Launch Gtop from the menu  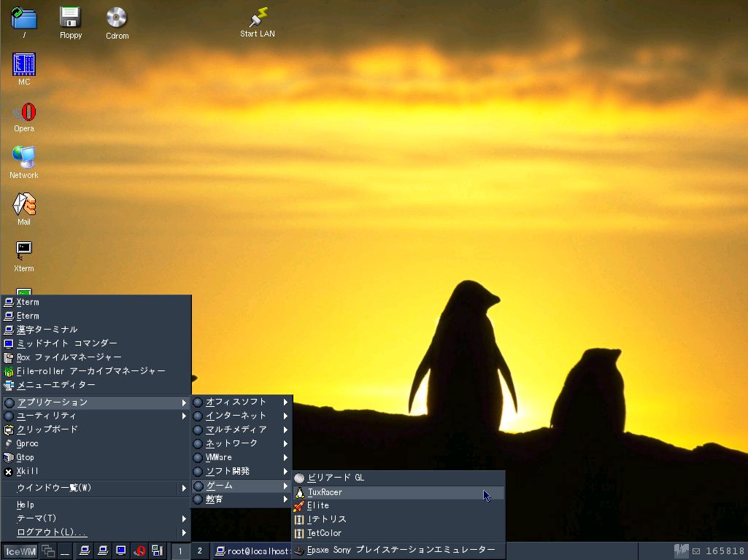point(96,457)
